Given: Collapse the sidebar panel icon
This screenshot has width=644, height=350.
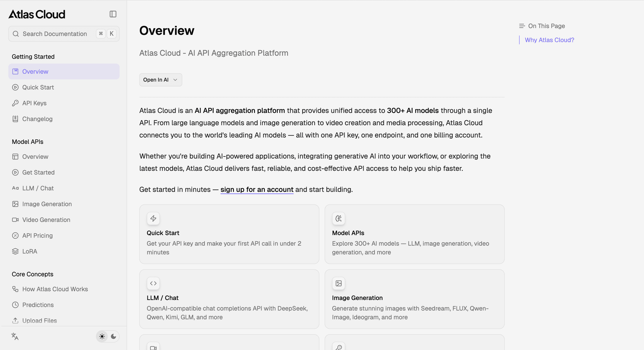Looking at the screenshot, I should pos(113,14).
